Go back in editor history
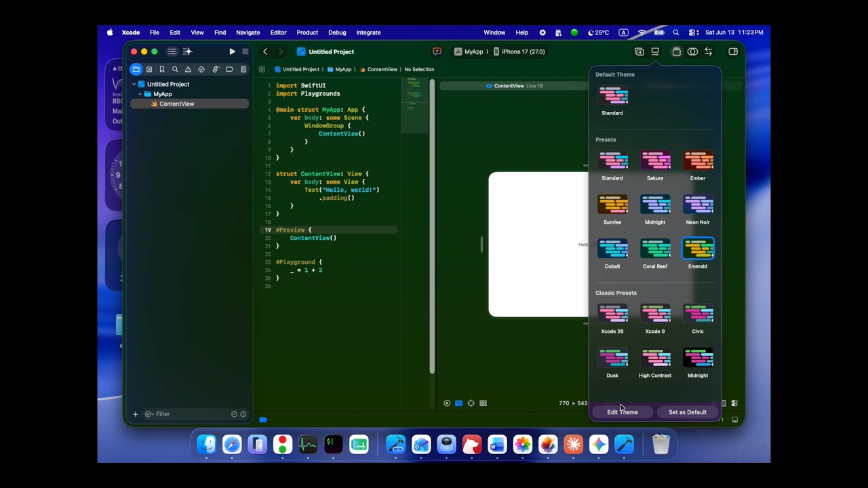This screenshot has height=488, width=868. [x=265, y=52]
